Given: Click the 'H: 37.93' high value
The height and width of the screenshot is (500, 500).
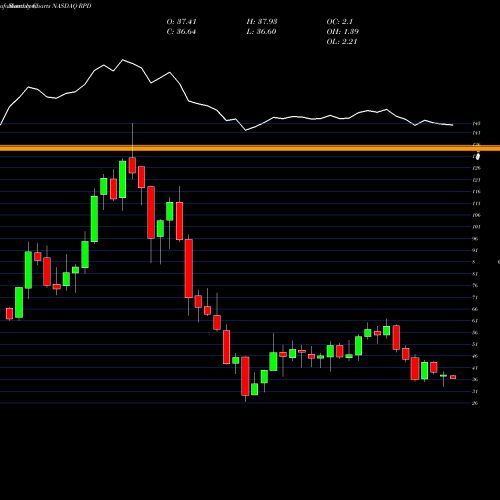Looking at the screenshot, I should (262, 22).
